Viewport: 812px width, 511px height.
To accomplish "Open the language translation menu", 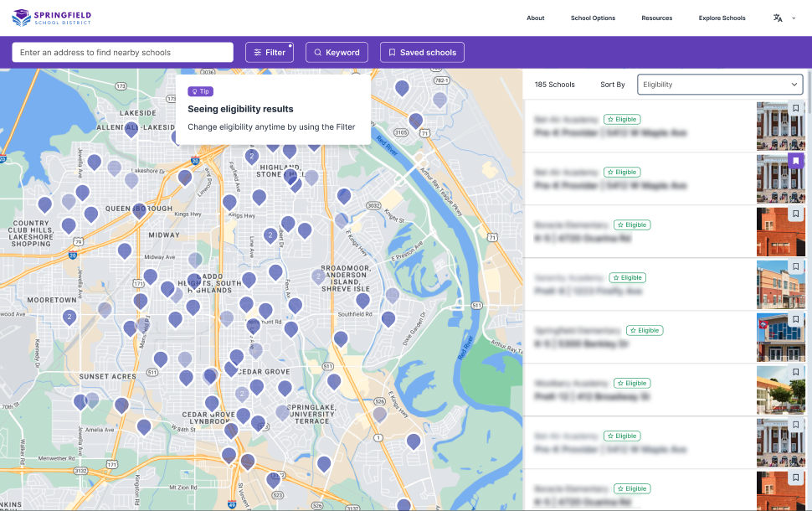I will click(x=778, y=18).
